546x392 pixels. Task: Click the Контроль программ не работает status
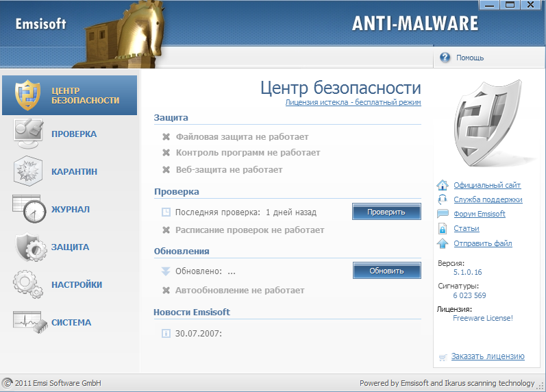248,153
